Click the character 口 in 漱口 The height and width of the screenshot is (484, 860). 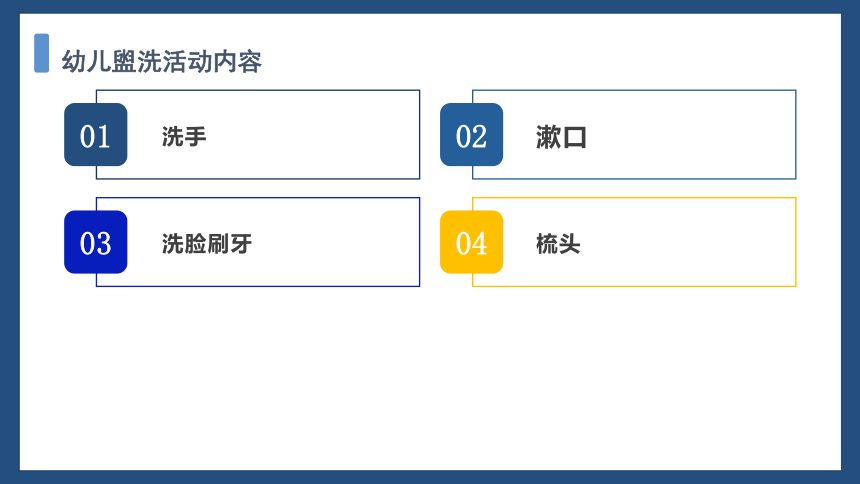(x=575, y=137)
